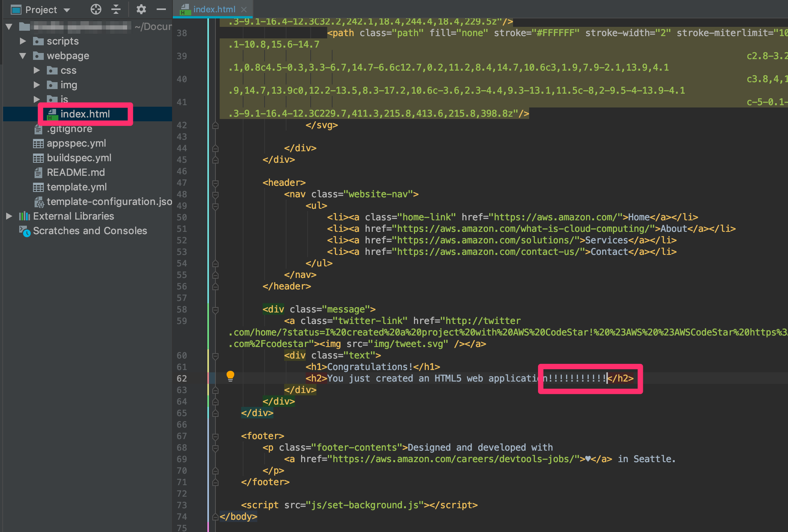
Task: Click the scripts folder icon
Action: [x=38, y=41]
